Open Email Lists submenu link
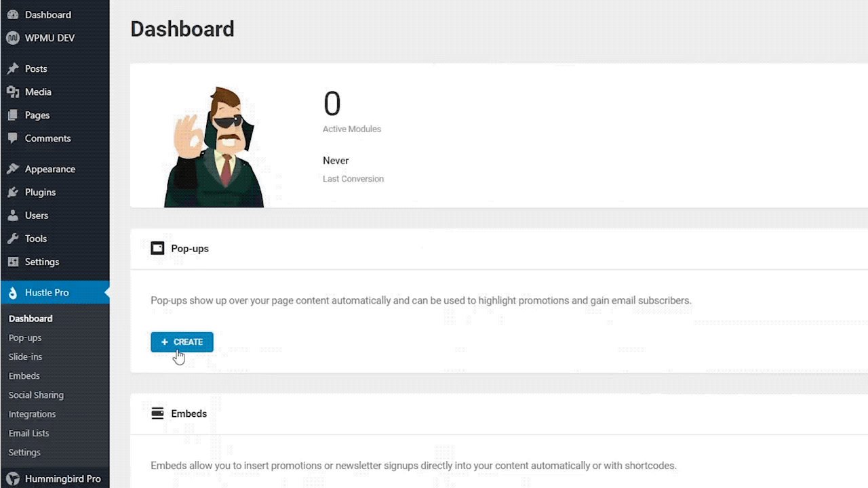868x488 pixels. (28, 433)
